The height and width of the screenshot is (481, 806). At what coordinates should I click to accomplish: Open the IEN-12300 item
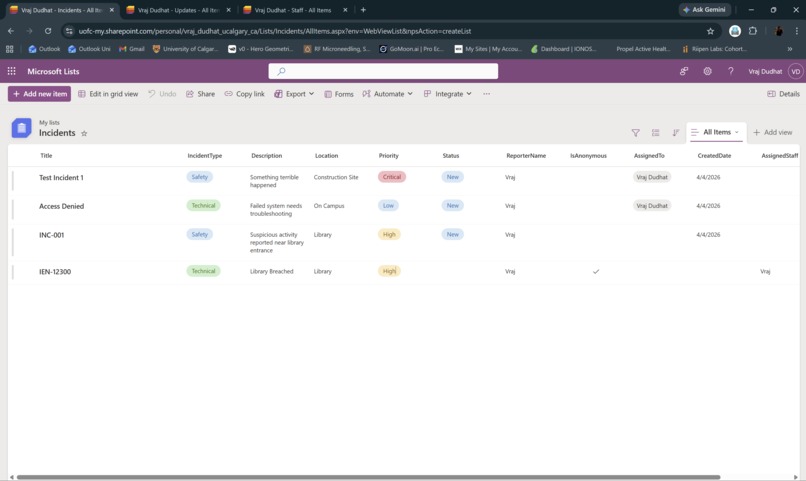[x=55, y=272]
